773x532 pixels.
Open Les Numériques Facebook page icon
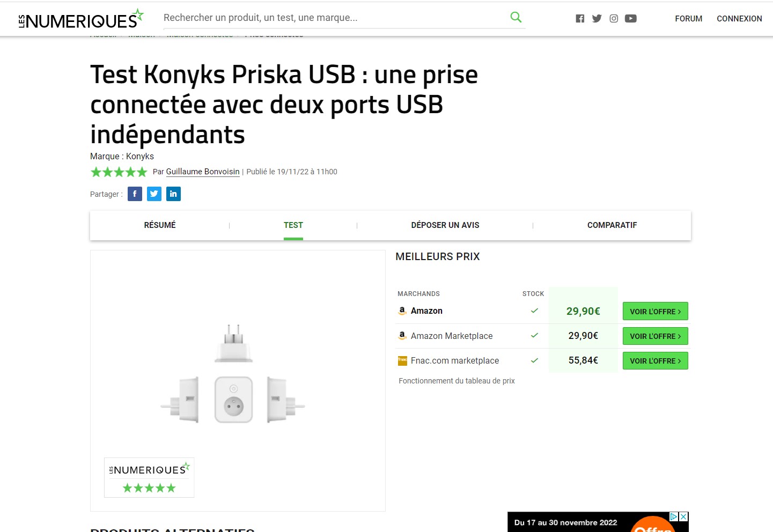click(x=580, y=19)
